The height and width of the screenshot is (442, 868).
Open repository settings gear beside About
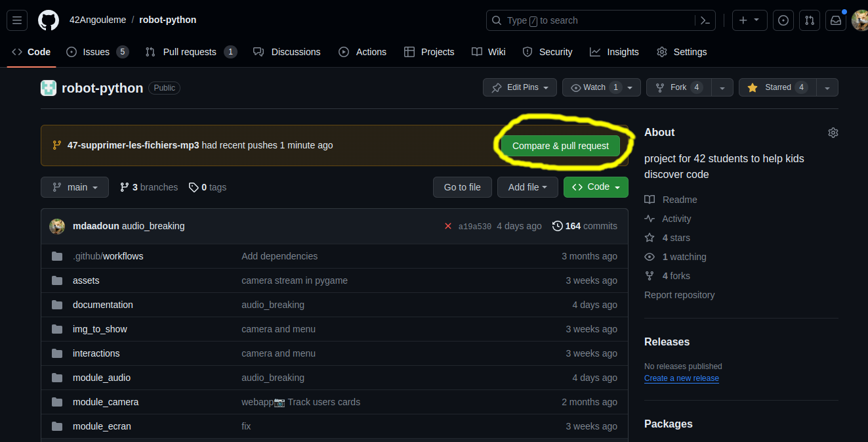tap(833, 133)
